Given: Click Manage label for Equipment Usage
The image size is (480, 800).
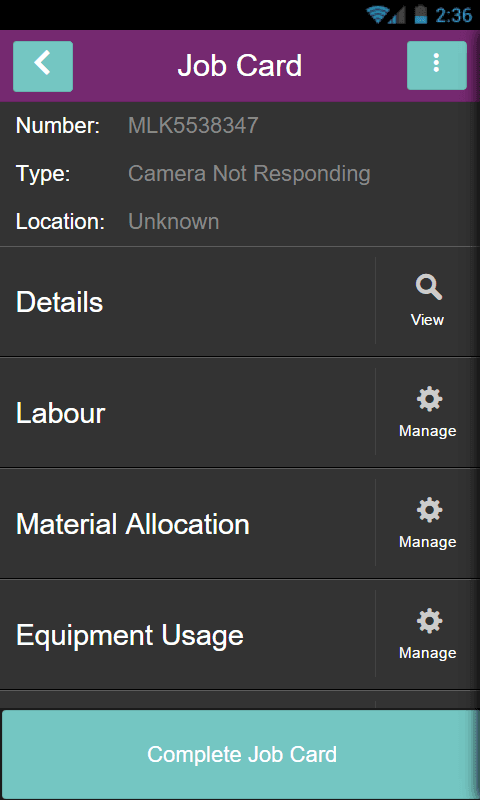Looking at the screenshot, I should pos(427,653).
